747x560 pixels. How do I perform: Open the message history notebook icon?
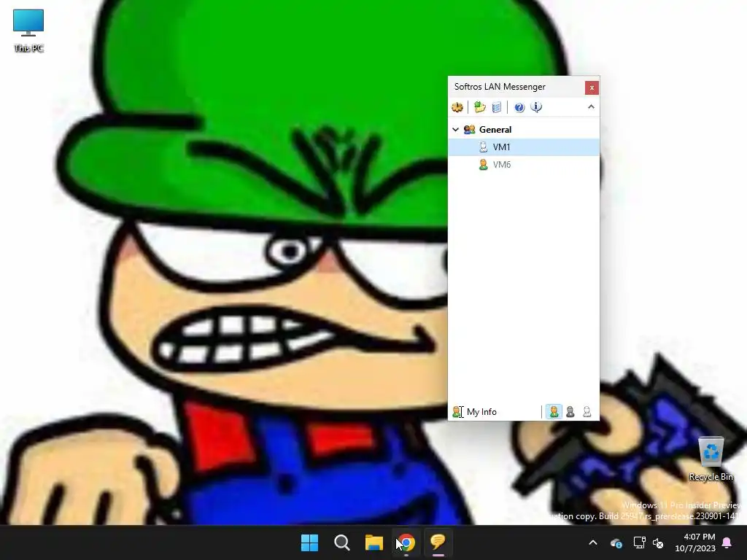point(496,107)
